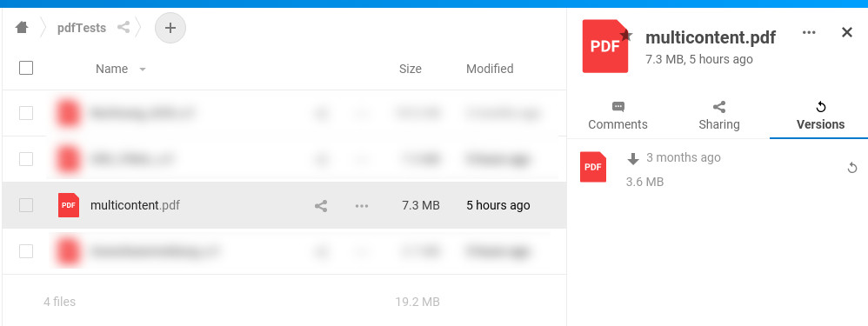Click the share icon beside pdfTests breadcrumb
Screen dimensions: 868x326
(124, 27)
